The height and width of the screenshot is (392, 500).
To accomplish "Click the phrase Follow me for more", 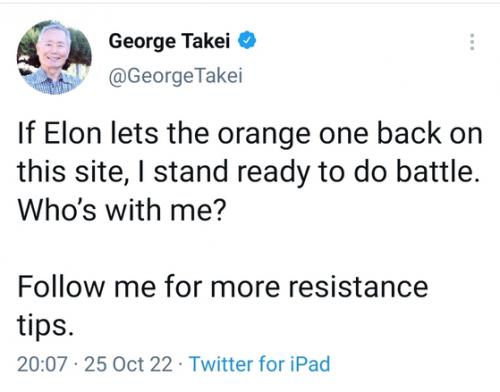I will 149,287.
